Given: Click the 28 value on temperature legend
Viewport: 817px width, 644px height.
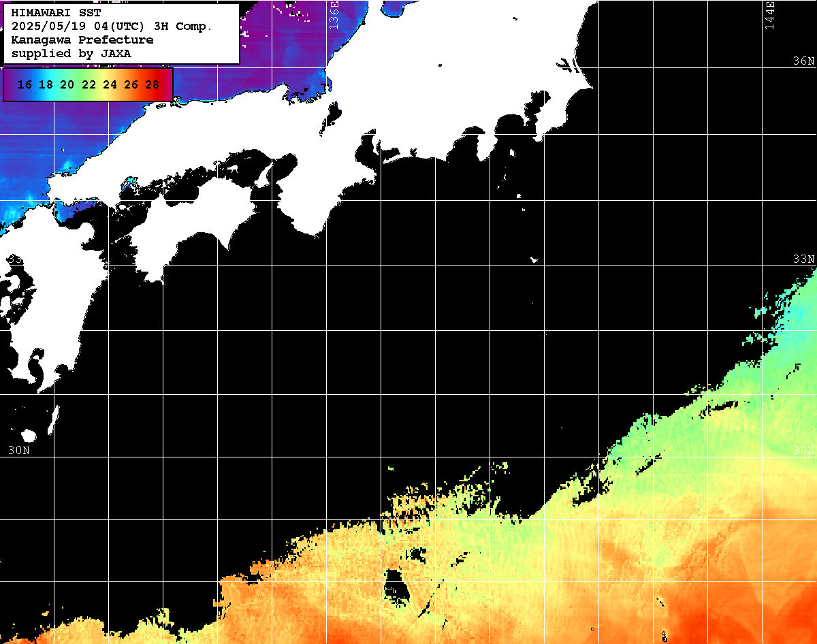Looking at the screenshot, I should coord(153,85).
